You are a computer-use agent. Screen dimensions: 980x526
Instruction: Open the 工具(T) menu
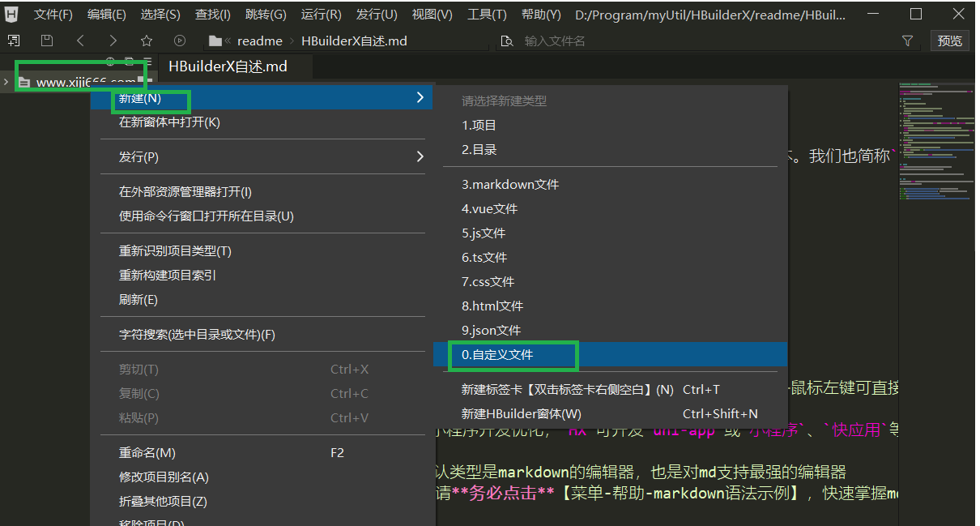(x=487, y=15)
